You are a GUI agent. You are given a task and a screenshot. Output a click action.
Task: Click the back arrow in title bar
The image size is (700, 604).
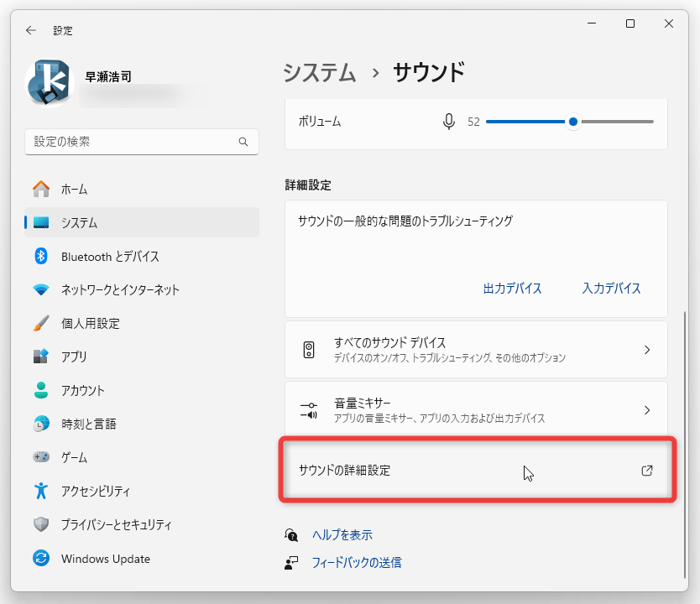coord(31,30)
